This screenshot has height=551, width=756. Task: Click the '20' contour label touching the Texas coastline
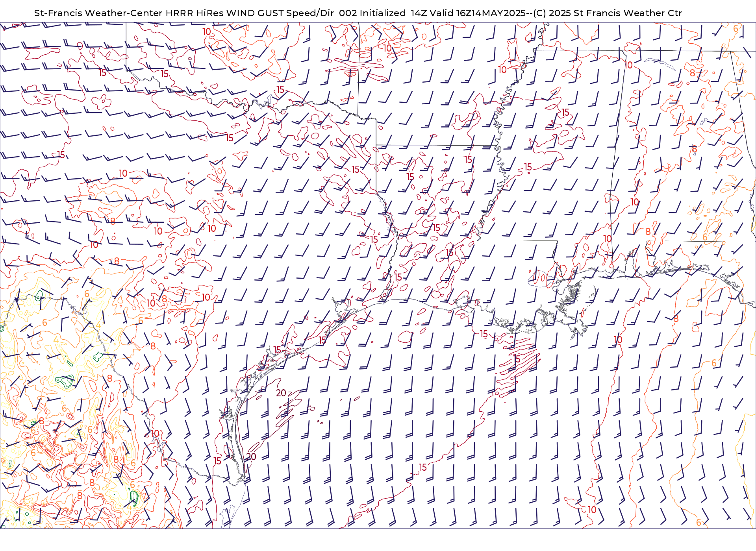(x=251, y=457)
